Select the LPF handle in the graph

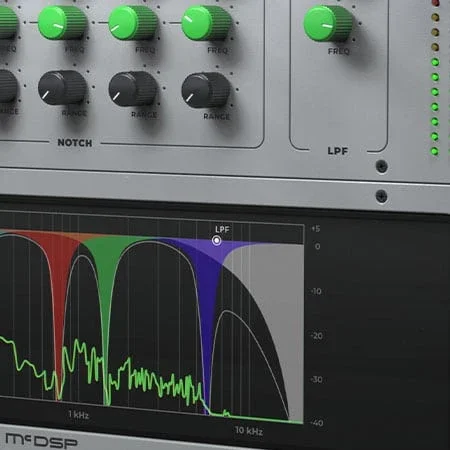point(217,240)
